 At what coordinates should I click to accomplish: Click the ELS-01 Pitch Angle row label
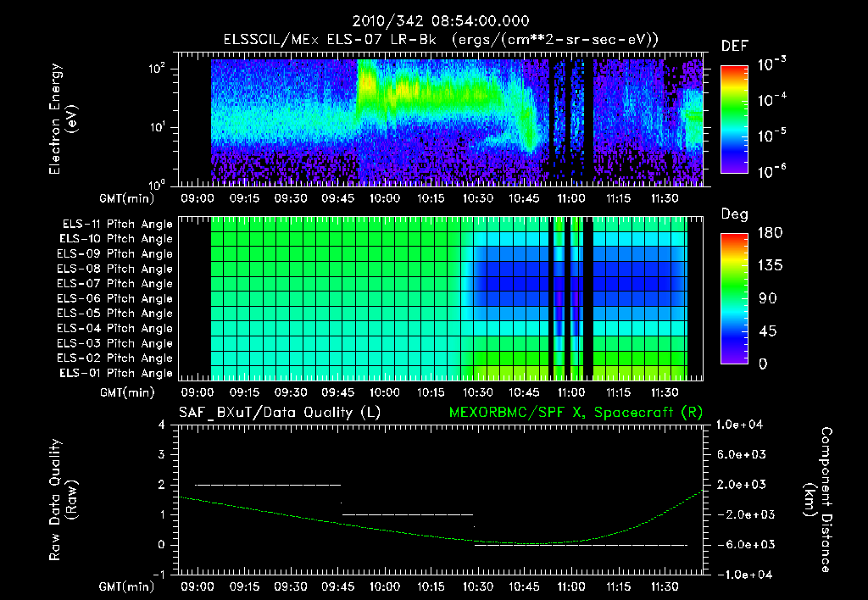[x=116, y=373]
